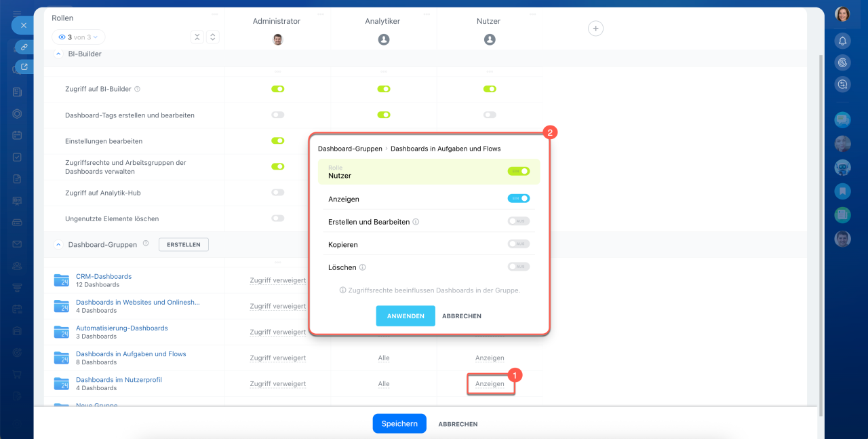The image size is (868, 439).
Task: Click the info icon beside Erstellen und Bearbeiten
Action: [416, 222]
